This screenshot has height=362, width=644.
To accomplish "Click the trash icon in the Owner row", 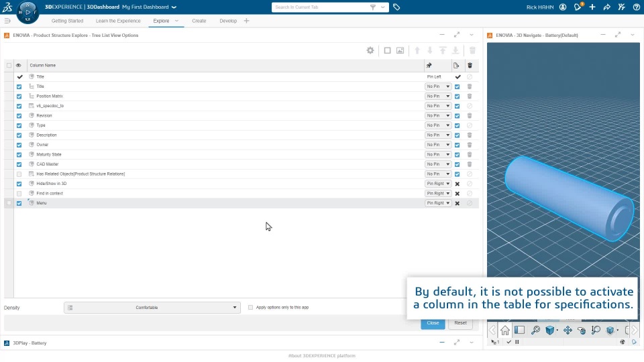I will [x=470, y=145].
